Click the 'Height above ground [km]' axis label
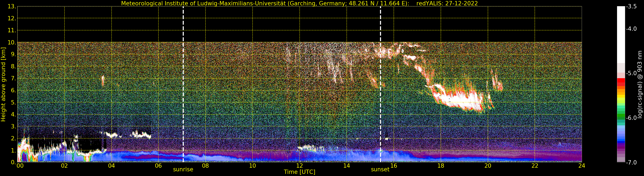 pos(3,84)
